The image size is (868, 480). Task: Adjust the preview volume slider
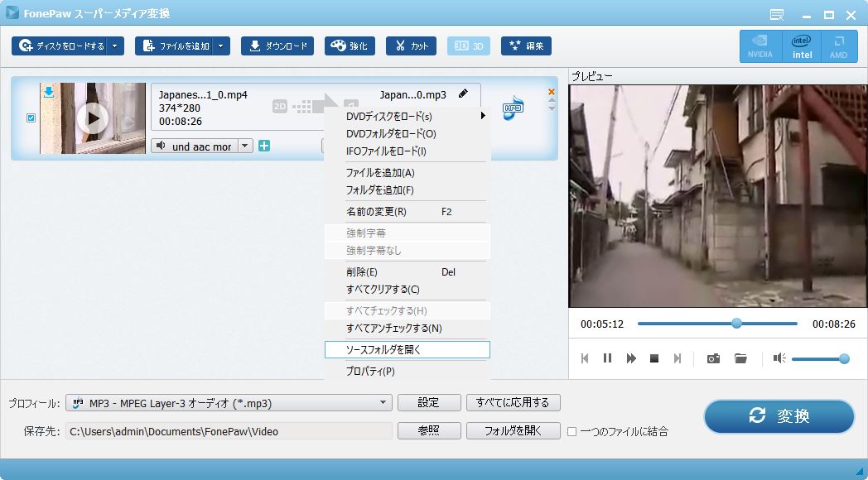[x=820, y=359]
